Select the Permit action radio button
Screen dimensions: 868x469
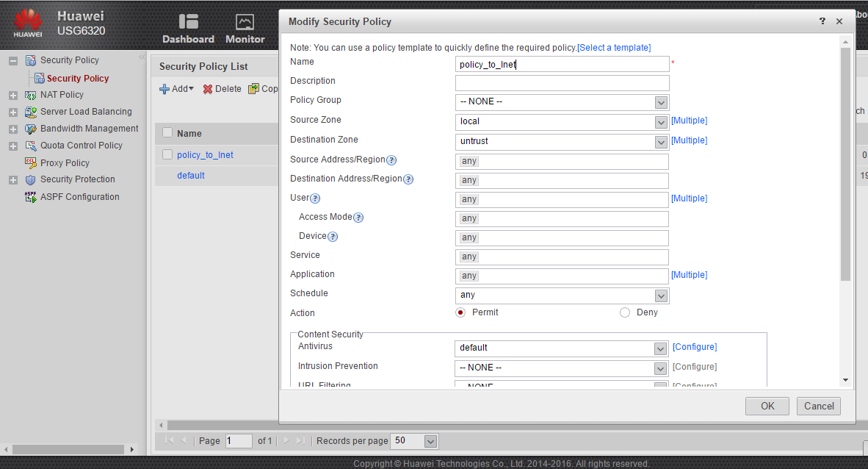click(x=460, y=312)
